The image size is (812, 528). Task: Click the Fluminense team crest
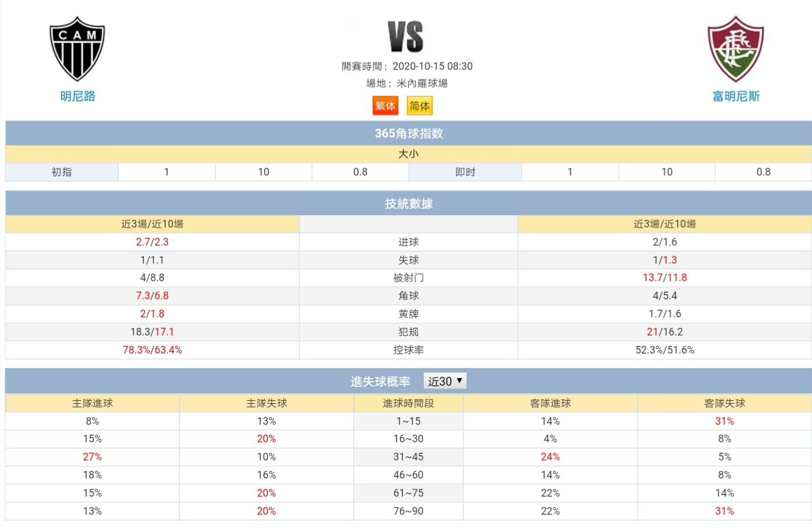click(736, 49)
